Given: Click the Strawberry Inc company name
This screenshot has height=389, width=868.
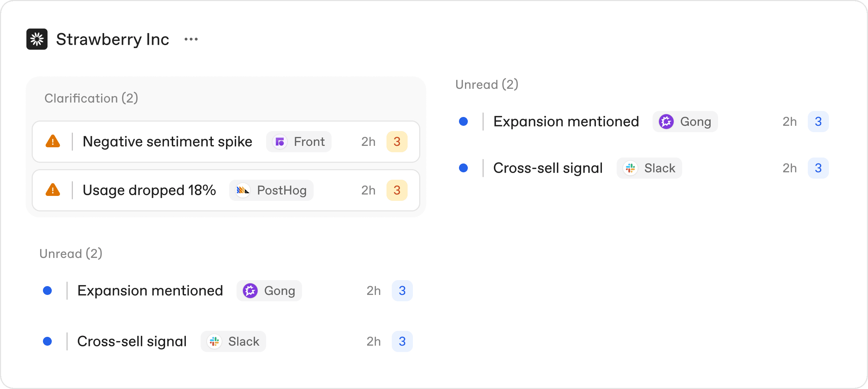Looking at the screenshot, I should click(x=113, y=39).
